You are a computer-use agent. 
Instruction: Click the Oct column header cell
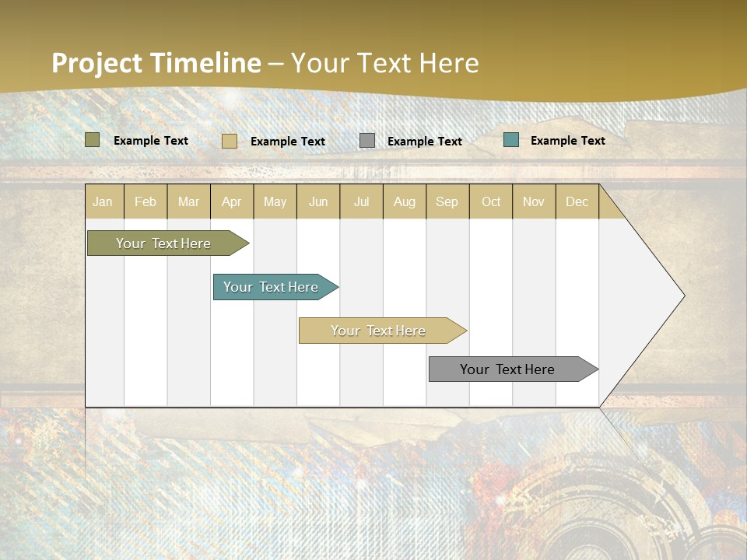[491, 201]
